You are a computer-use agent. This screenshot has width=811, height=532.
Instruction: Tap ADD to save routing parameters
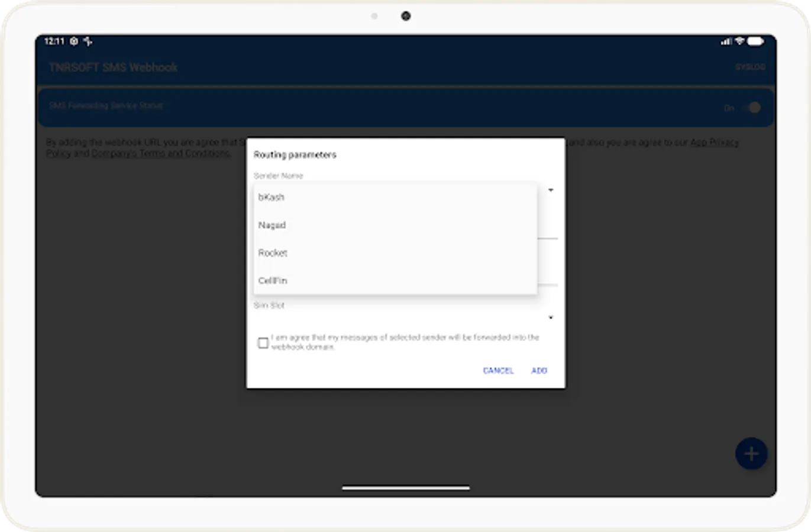tap(539, 371)
